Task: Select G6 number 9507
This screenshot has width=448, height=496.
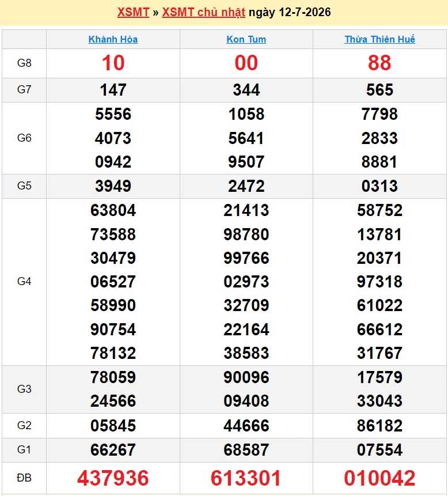Action: point(246,162)
